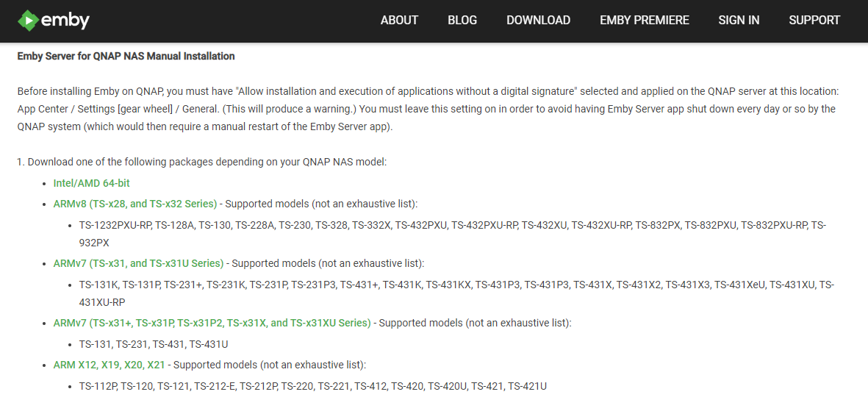868x400 pixels.
Task: Click step 1 "Download one of the following packages"
Action: click(x=202, y=162)
